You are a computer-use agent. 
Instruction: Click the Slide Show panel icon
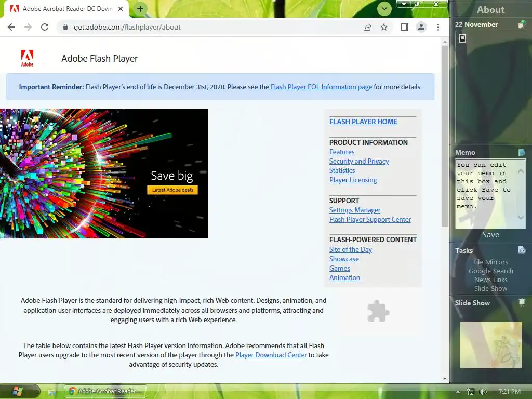(x=522, y=302)
